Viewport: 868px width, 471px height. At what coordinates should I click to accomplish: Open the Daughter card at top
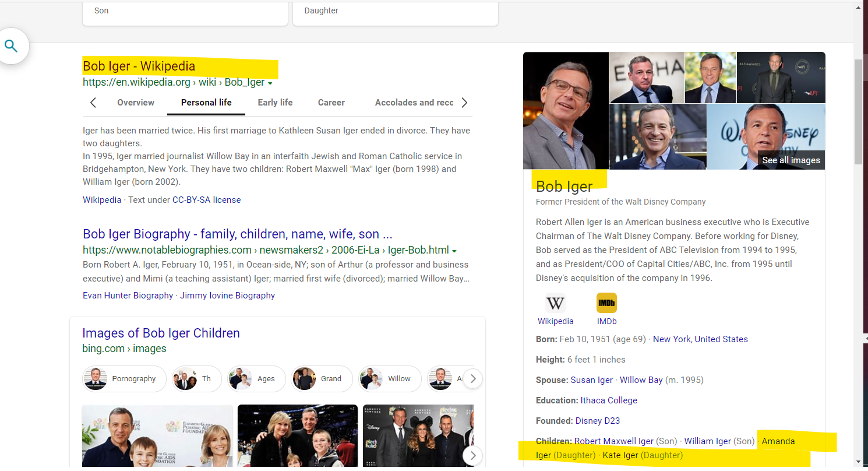click(x=396, y=13)
